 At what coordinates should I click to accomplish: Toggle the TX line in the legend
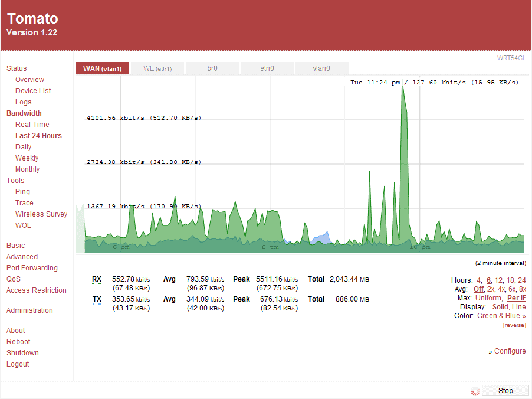point(97,299)
